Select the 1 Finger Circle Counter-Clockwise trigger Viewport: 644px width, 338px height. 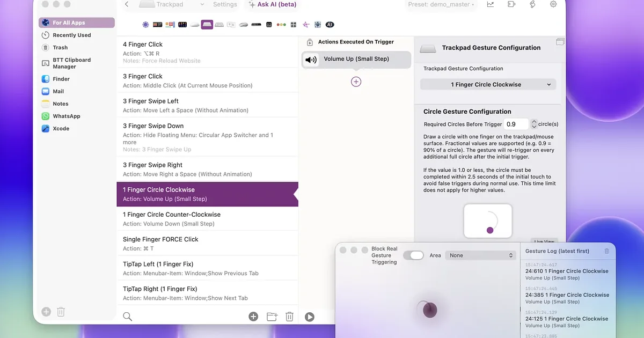point(207,219)
